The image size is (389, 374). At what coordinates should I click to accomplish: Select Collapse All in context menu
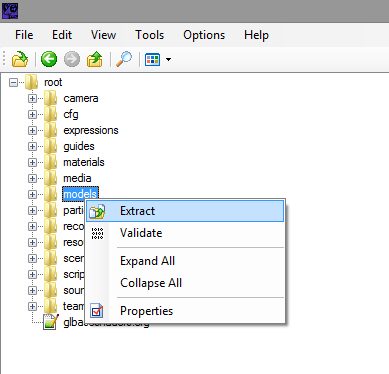pyautogui.click(x=185, y=283)
